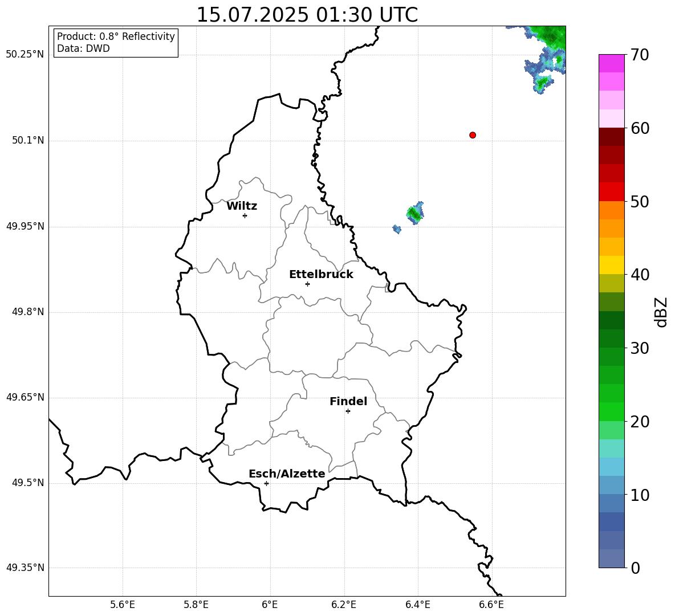The image size is (675, 616).
Task: Click the dark maroon colorbar segment just below 60
Action: (x=612, y=137)
